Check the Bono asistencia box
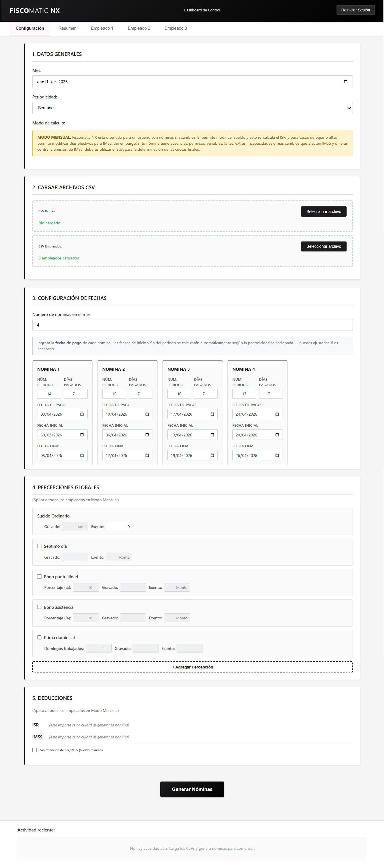The width and height of the screenshot is (384, 868). click(39, 607)
